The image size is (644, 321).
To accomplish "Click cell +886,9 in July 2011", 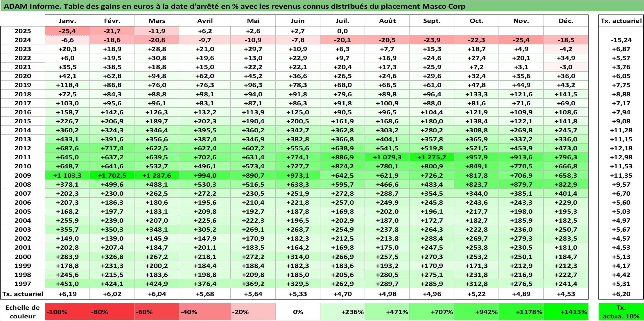I will point(342,157).
